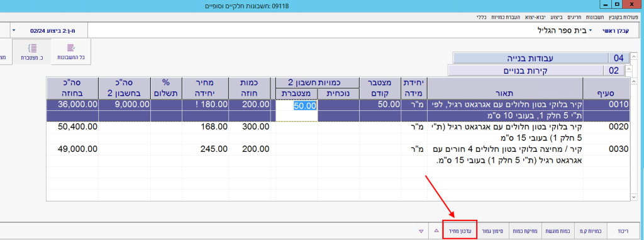
Task: Expand the ח-ן:2 ביצוע 02/24 dropdown
Action: pyautogui.click(x=14, y=31)
